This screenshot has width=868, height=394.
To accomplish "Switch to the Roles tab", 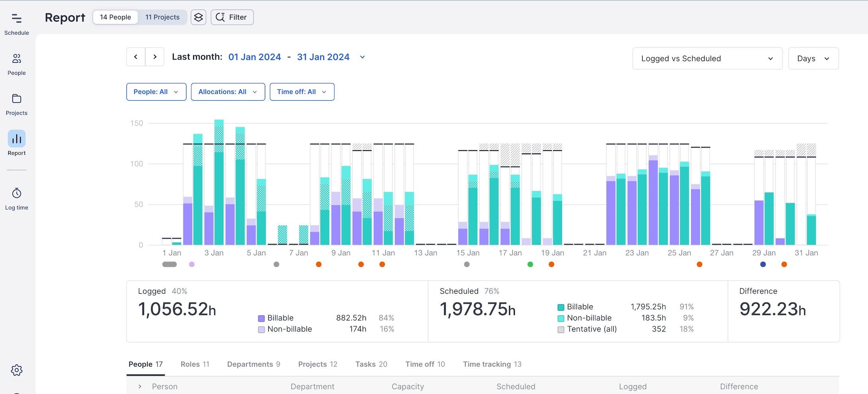I will tap(194, 364).
